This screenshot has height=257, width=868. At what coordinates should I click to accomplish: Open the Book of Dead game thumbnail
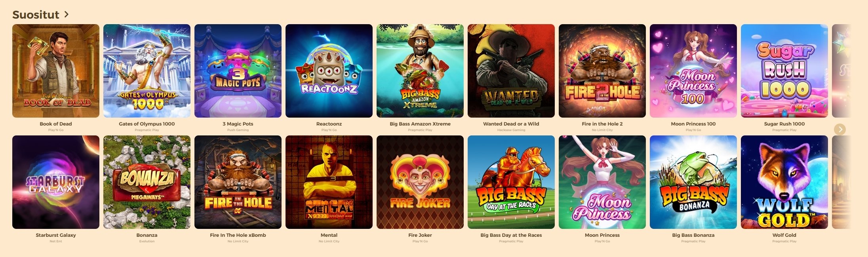point(56,71)
